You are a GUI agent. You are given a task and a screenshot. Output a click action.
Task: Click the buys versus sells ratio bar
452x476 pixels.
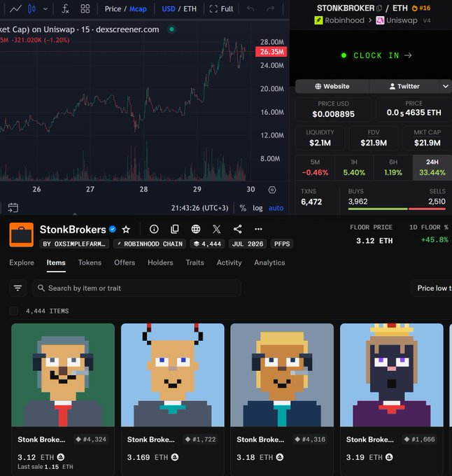(x=397, y=209)
